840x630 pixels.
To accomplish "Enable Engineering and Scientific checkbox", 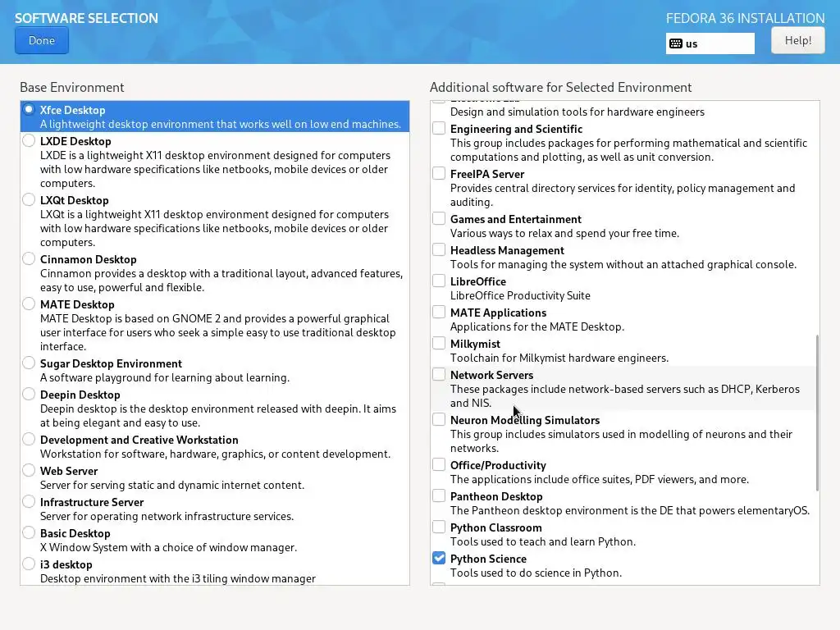I will click(439, 129).
